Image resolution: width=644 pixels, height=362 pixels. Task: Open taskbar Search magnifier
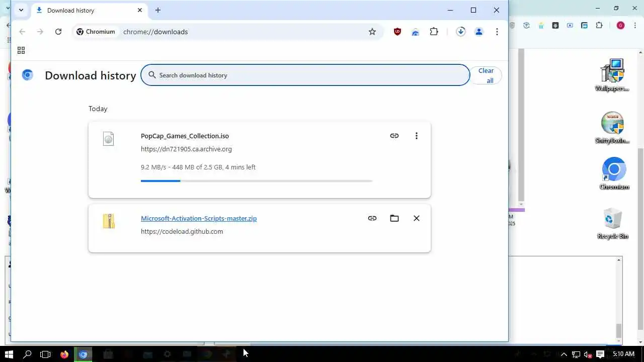pos(27,354)
